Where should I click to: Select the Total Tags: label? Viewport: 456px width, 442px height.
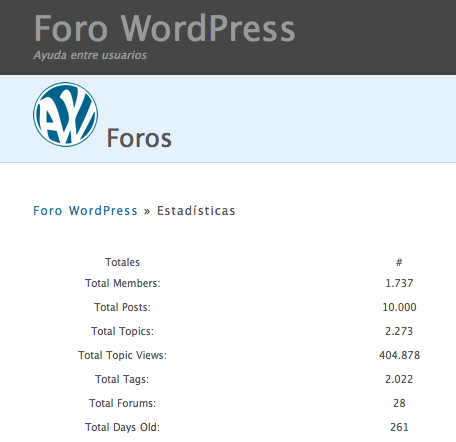click(x=122, y=379)
